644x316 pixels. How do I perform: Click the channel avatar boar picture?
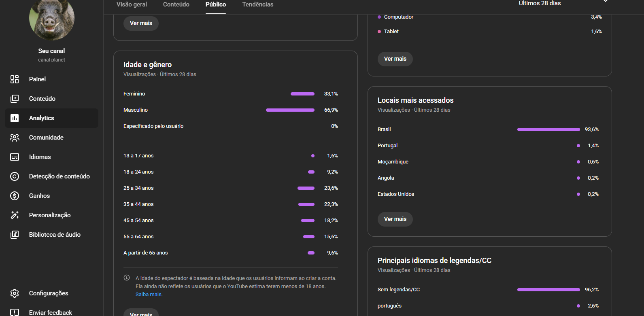tap(52, 18)
